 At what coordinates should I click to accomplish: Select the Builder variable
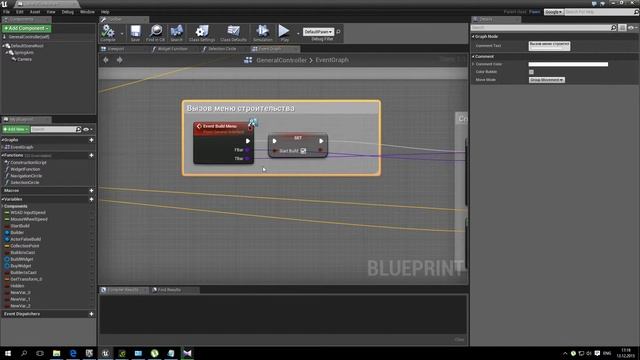click(17, 233)
